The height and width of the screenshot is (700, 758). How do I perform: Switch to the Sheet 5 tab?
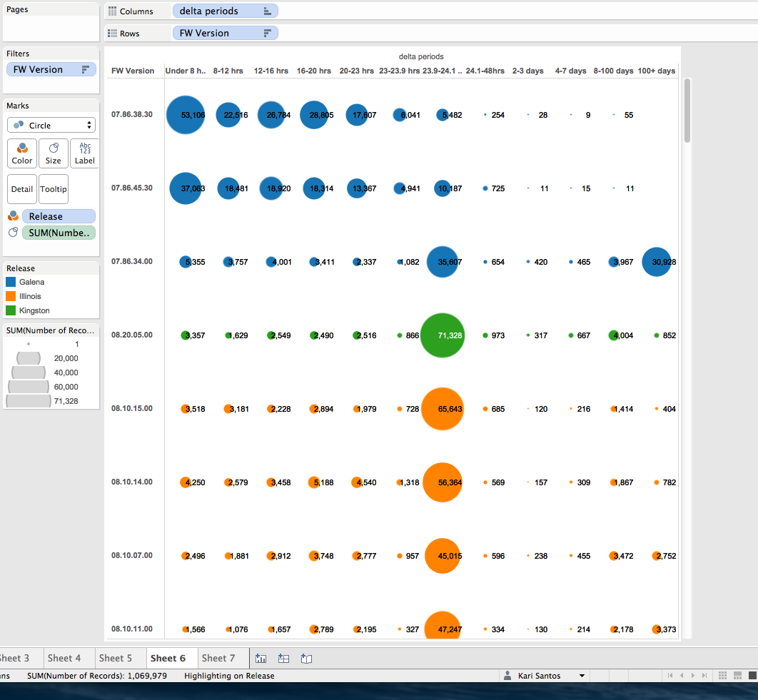point(116,658)
